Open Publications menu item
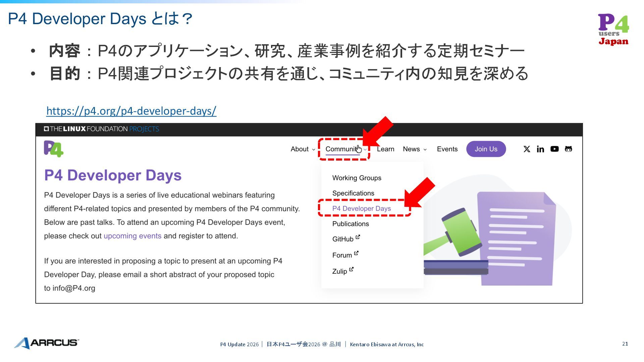This screenshot has width=644, height=362. click(x=350, y=224)
